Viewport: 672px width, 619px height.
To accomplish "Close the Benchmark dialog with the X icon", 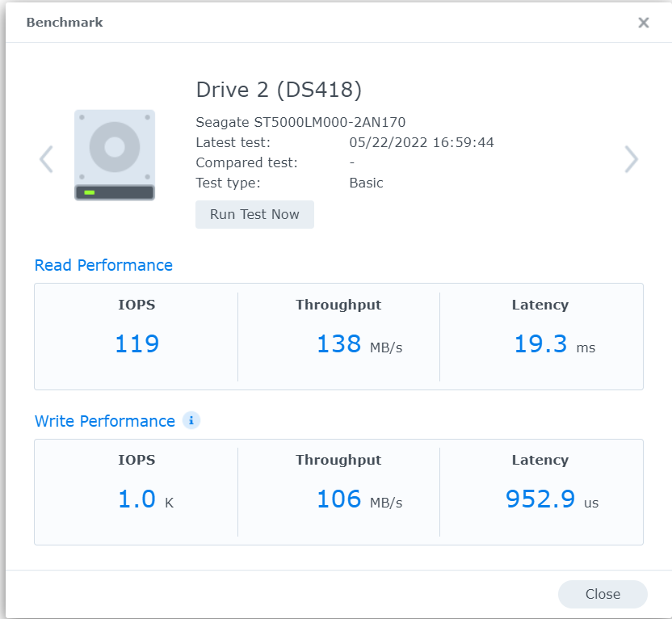I will click(x=643, y=23).
